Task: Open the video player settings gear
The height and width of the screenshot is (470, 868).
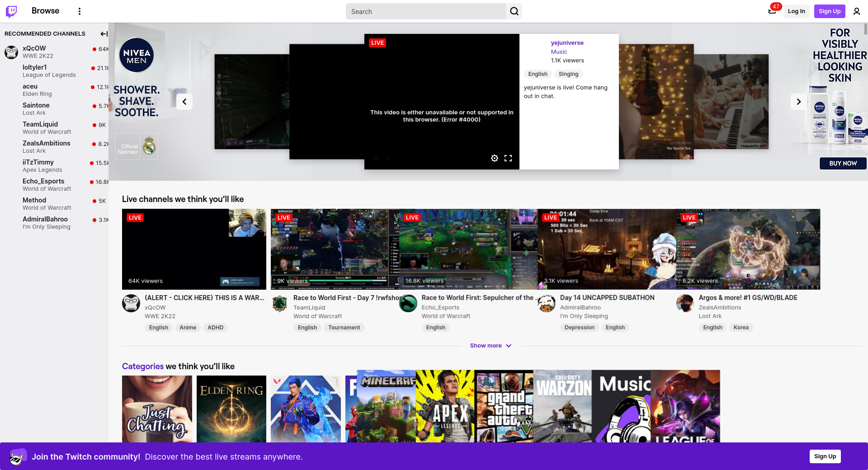Action: click(x=495, y=158)
